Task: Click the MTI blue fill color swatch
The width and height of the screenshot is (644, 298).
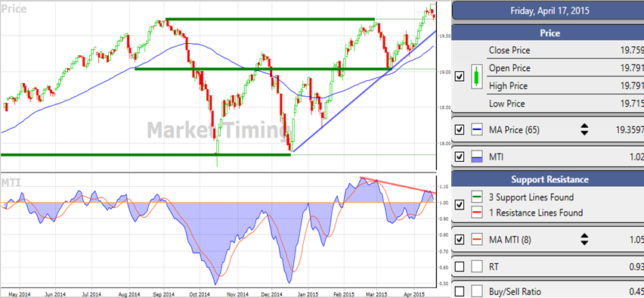Action: click(477, 157)
